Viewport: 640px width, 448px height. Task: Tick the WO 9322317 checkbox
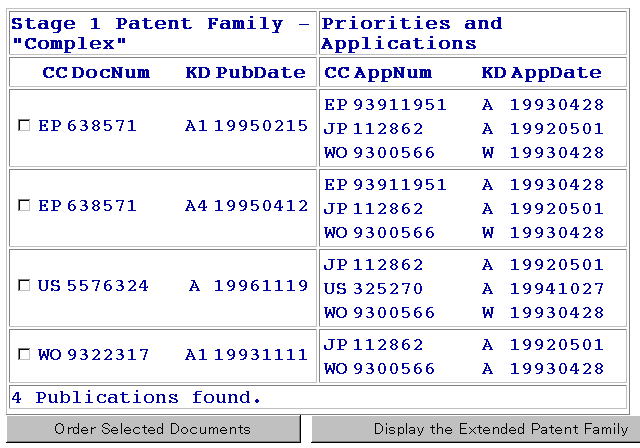tap(24, 354)
